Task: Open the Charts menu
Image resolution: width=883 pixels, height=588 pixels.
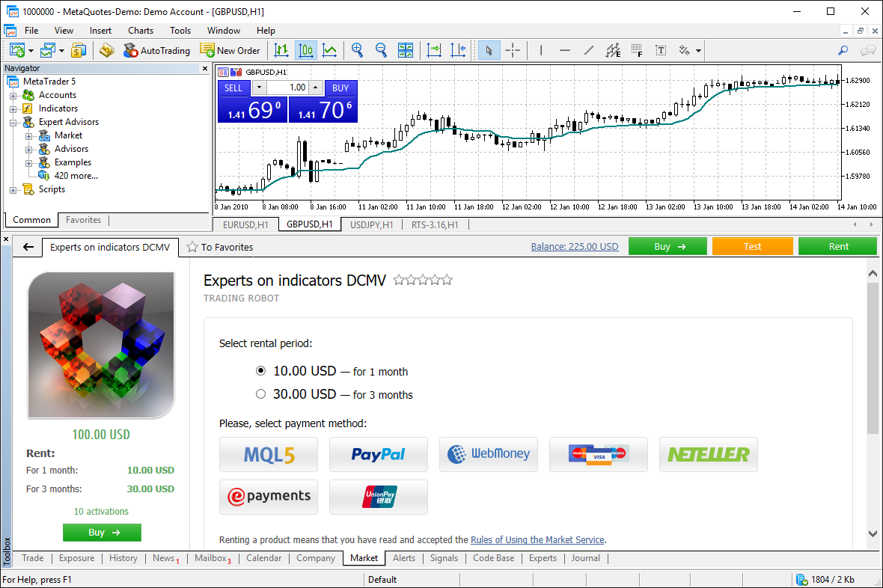Action: (x=140, y=31)
